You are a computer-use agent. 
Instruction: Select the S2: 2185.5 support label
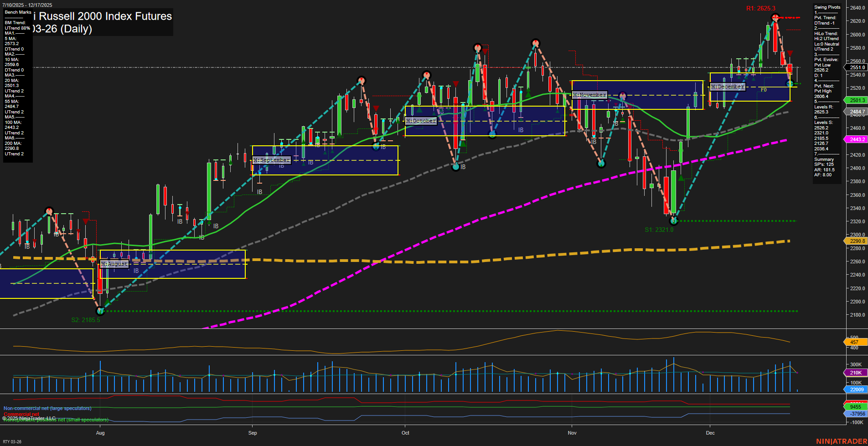pyautogui.click(x=85, y=320)
